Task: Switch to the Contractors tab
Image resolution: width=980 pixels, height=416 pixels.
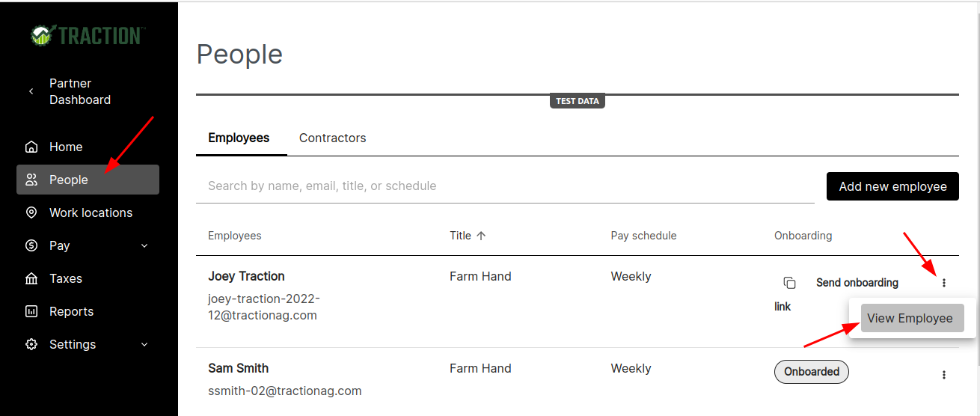Action: (333, 138)
